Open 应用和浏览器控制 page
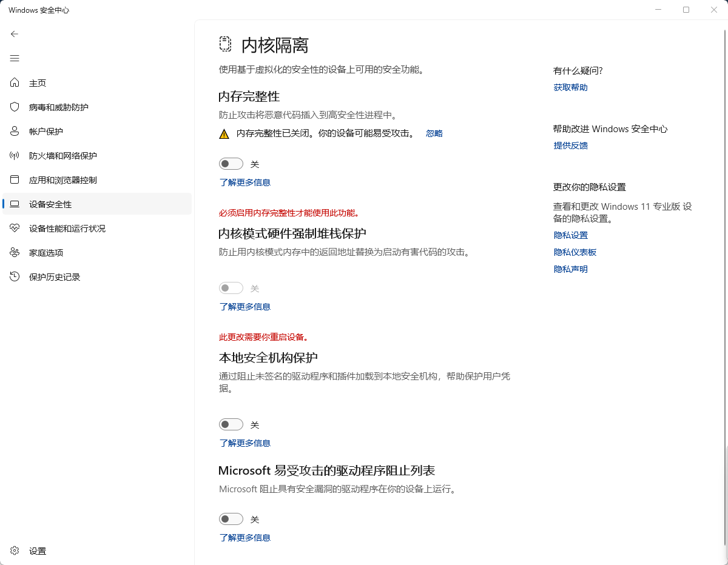Screen dimensions: 728x565 (97, 180)
